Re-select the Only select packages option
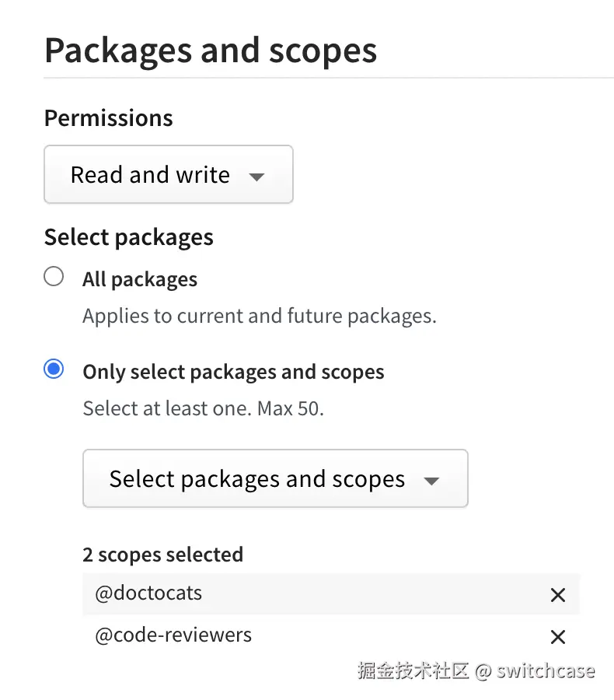 tap(54, 369)
